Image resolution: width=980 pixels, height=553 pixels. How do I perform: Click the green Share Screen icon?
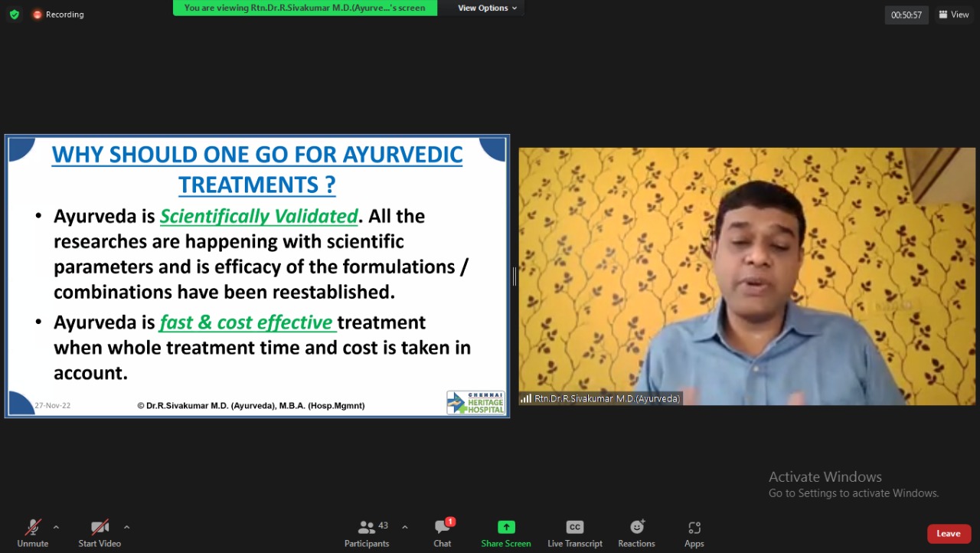[506, 528]
